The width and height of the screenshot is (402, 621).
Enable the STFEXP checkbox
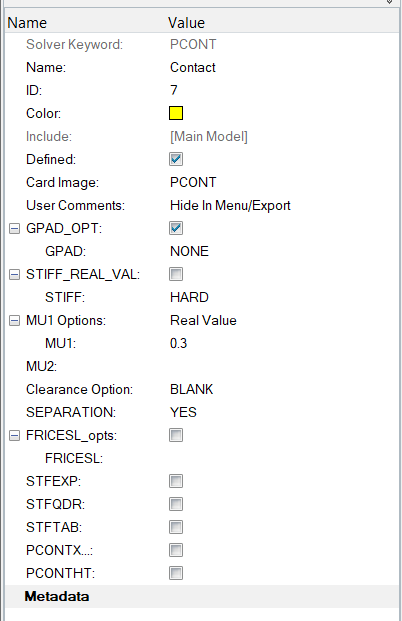coord(176,481)
